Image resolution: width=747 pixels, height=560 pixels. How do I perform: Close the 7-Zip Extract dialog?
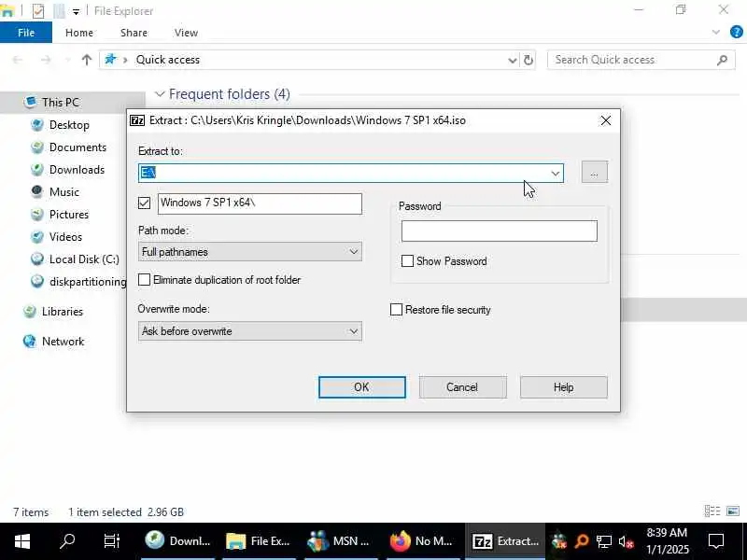605,120
